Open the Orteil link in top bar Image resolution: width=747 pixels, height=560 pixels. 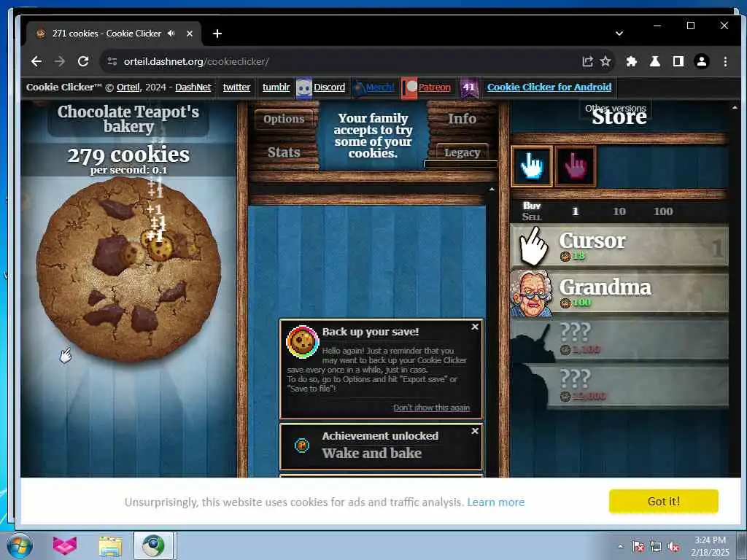[x=128, y=87]
